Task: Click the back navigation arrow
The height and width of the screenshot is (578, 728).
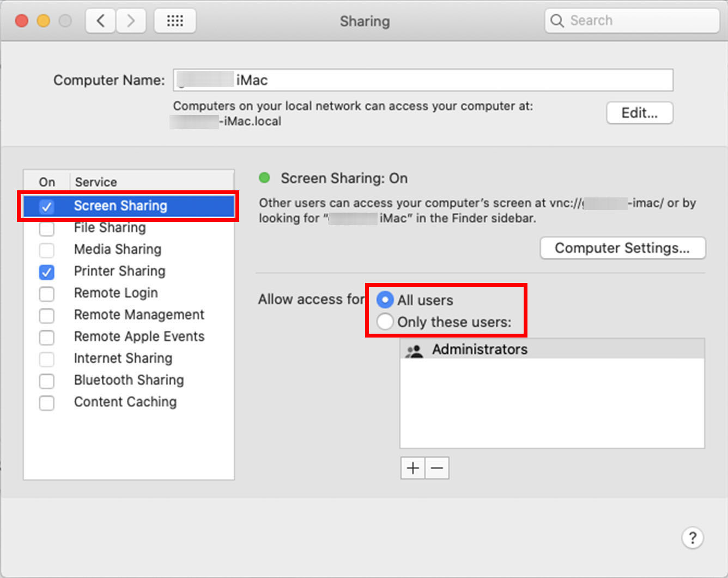Action: (100, 20)
